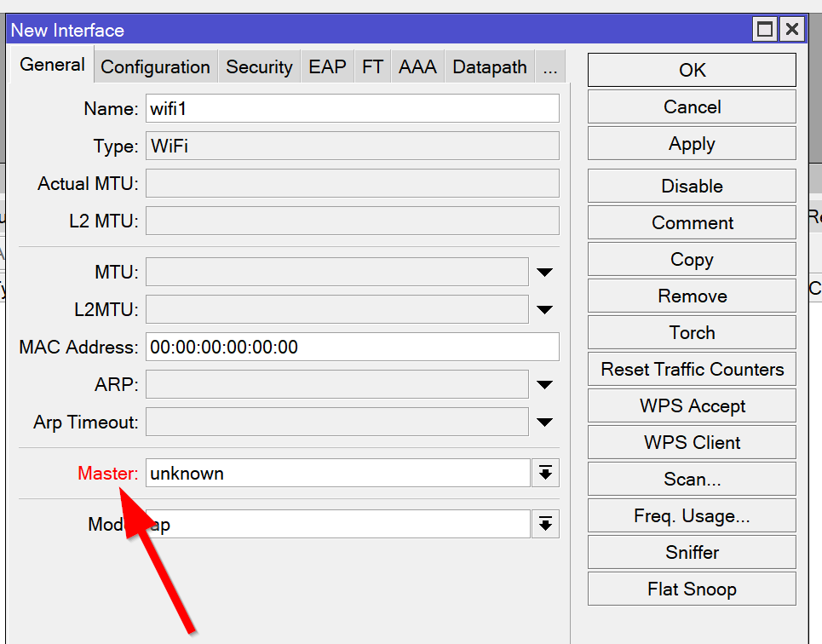This screenshot has height=644, width=822.
Task: Open the Datapath tab
Action: pyautogui.click(x=489, y=66)
